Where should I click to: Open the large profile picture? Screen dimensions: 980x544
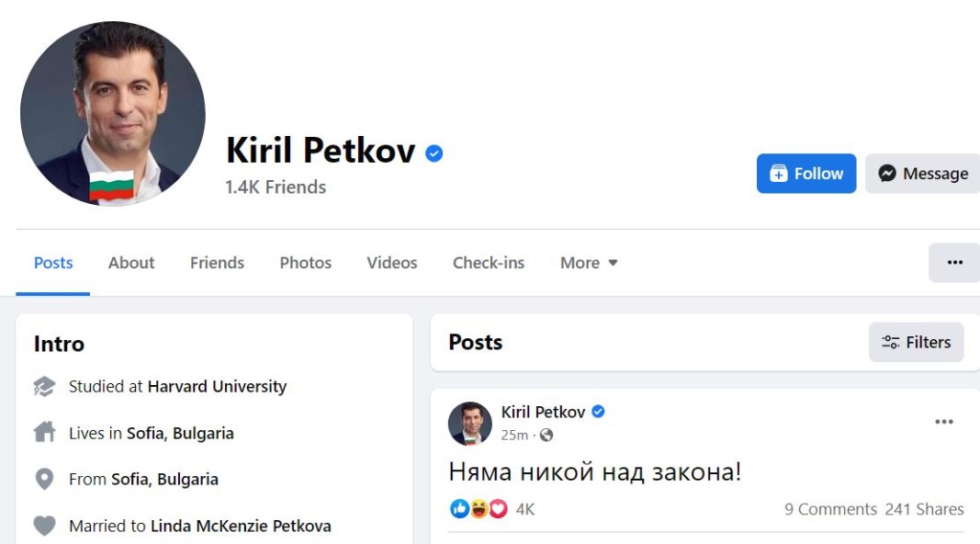[113, 114]
